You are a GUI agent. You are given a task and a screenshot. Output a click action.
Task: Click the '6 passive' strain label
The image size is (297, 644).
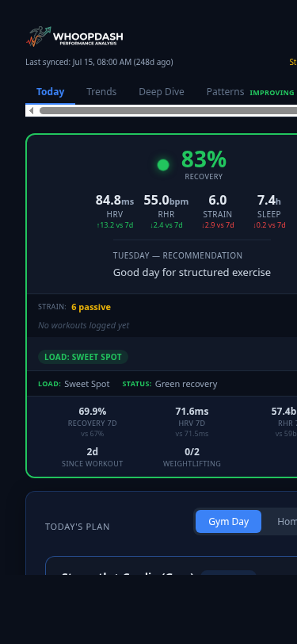pyautogui.click(x=91, y=307)
